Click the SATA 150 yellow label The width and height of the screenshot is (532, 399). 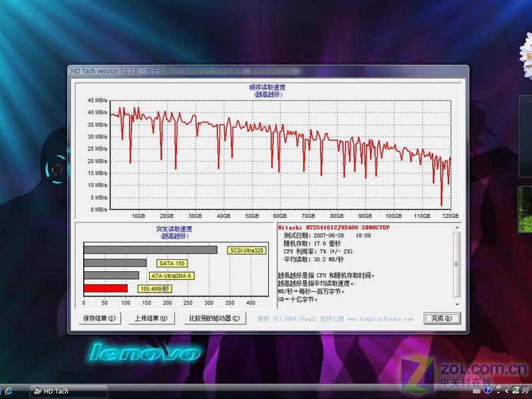coord(172,263)
